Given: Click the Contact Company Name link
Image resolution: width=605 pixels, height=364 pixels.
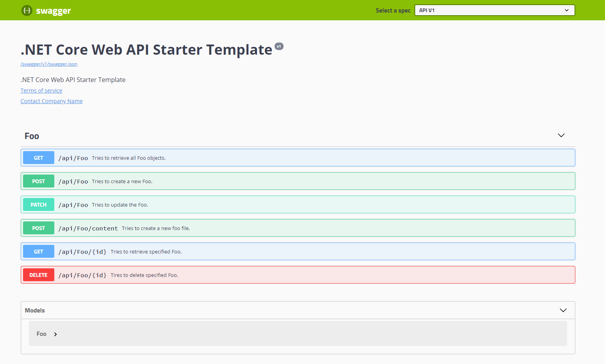Looking at the screenshot, I should pyautogui.click(x=52, y=101).
